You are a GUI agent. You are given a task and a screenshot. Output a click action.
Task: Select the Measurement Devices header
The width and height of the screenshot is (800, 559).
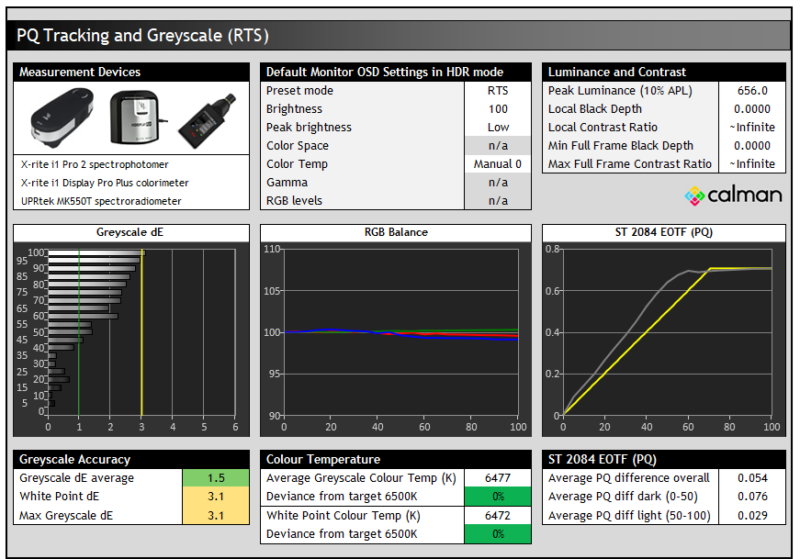131,72
